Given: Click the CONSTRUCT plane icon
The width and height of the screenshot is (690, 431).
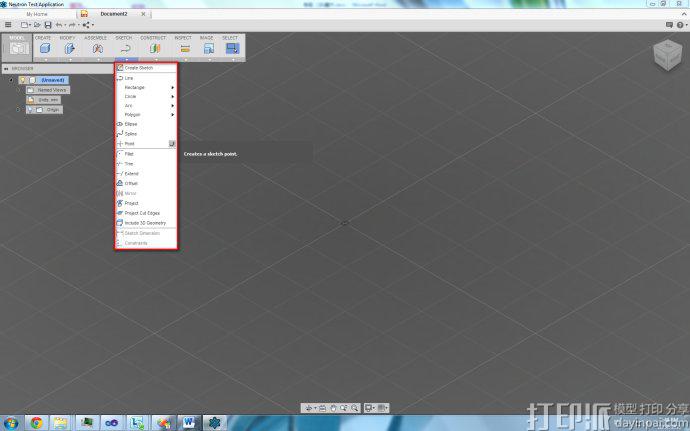Looking at the screenshot, I should [155, 49].
